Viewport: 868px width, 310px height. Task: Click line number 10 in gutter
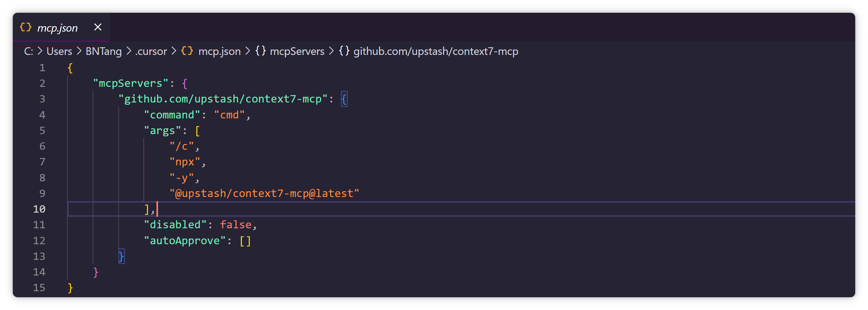(39, 209)
